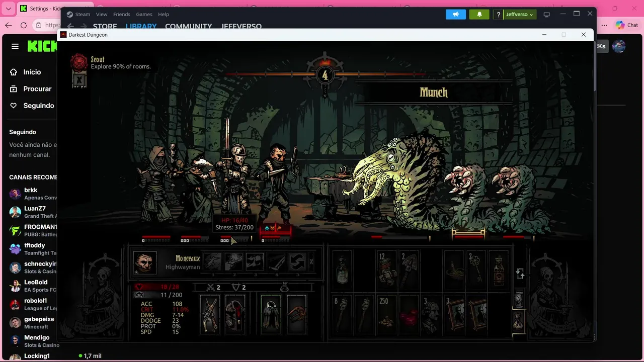Select the bust statue stack of 3

click(x=431, y=315)
